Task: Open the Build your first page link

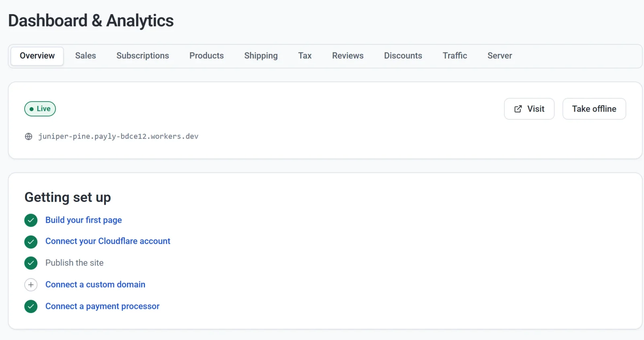Action: click(x=84, y=220)
